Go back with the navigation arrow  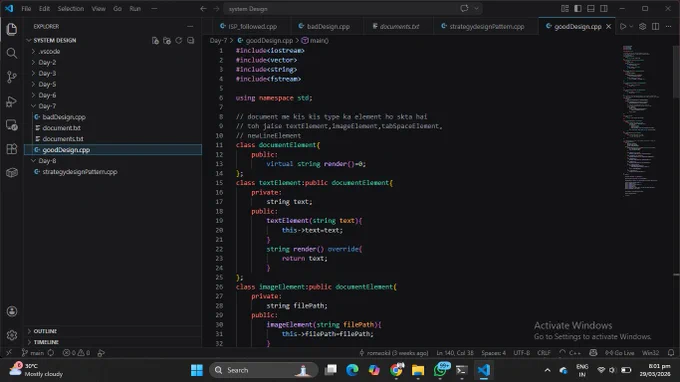(203, 9)
